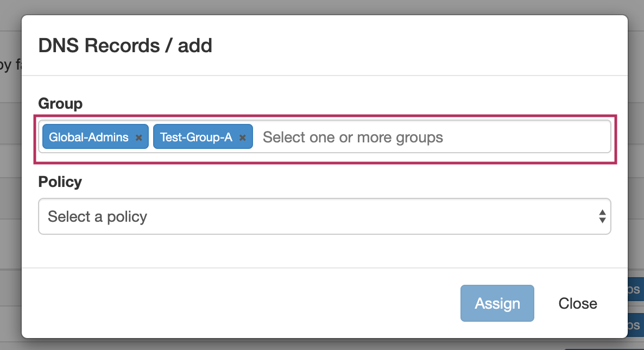Screen dimensions: 644x350
Task: Click blank dialog body below the Policy dropdown
Action: pyautogui.click(x=324, y=250)
